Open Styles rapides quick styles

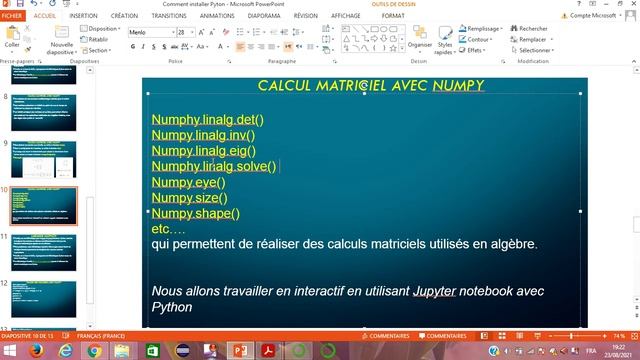click(x=444, y=40)
